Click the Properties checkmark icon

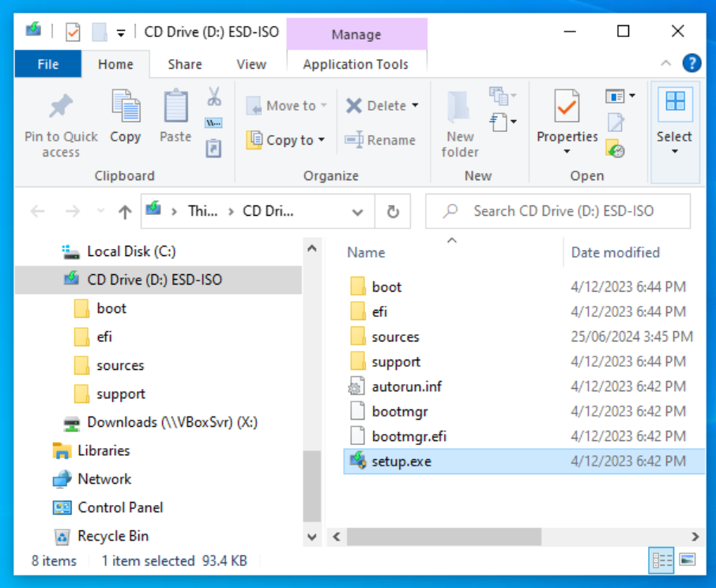(567, 106)
